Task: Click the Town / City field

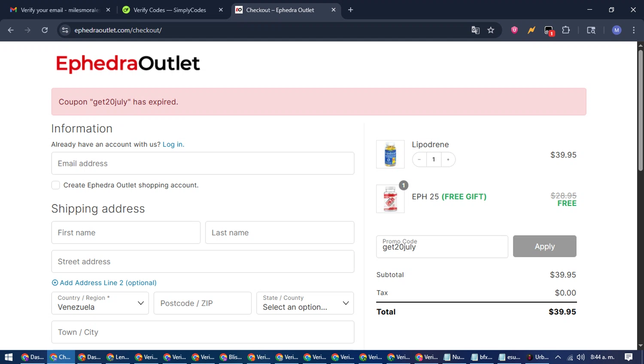Action: coord(203,332)
